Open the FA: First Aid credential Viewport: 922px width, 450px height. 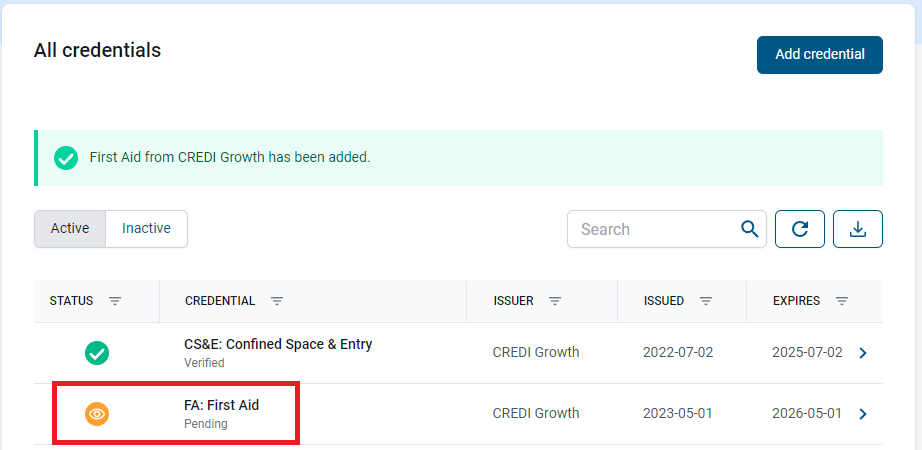(222, 405)
